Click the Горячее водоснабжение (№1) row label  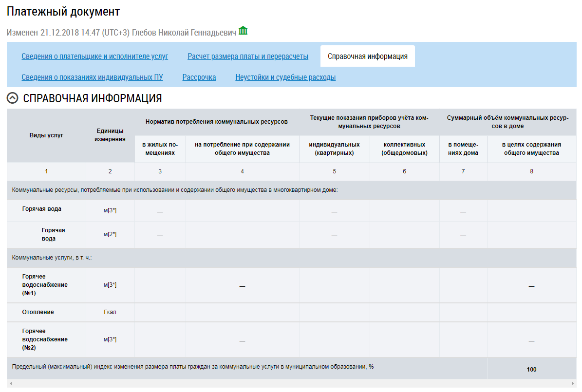click(x=45, y=285)
